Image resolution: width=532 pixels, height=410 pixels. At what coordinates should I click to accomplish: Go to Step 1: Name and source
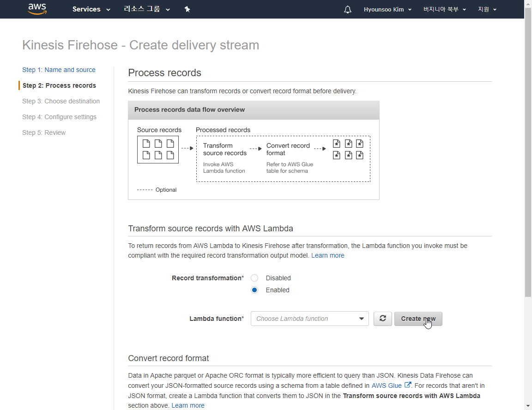pyautogui.click(x=59, y=70)
